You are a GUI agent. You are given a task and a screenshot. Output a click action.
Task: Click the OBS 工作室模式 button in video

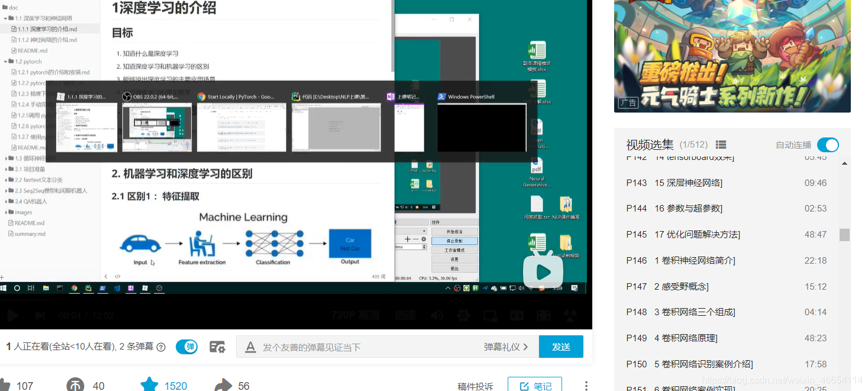454,250
